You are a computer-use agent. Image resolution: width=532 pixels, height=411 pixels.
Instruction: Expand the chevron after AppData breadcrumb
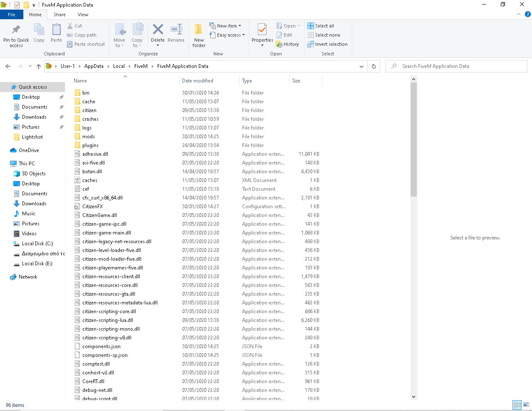[x=108, y=66]
